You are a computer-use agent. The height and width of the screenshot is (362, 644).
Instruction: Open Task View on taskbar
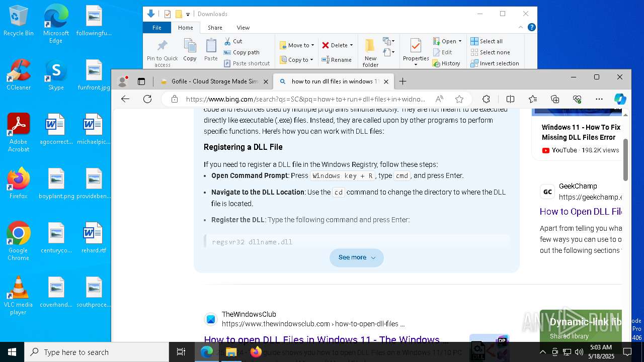[x=181, y=352]
